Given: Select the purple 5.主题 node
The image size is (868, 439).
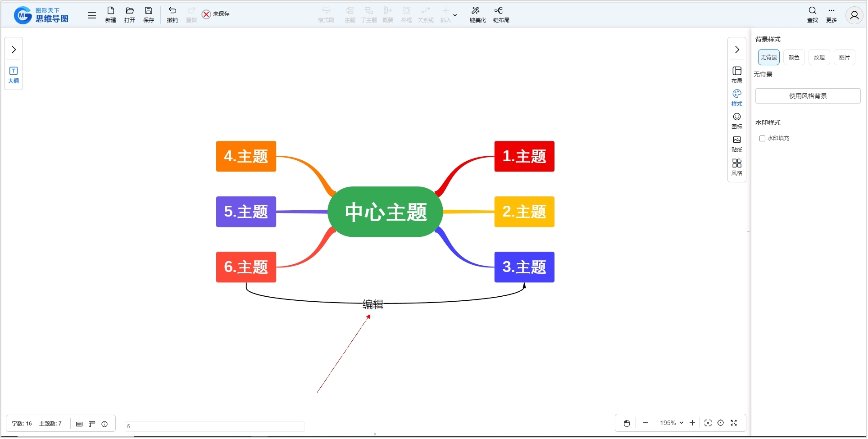Looking at the screenshot, I should pyautogui.click(x=246, y=212).
